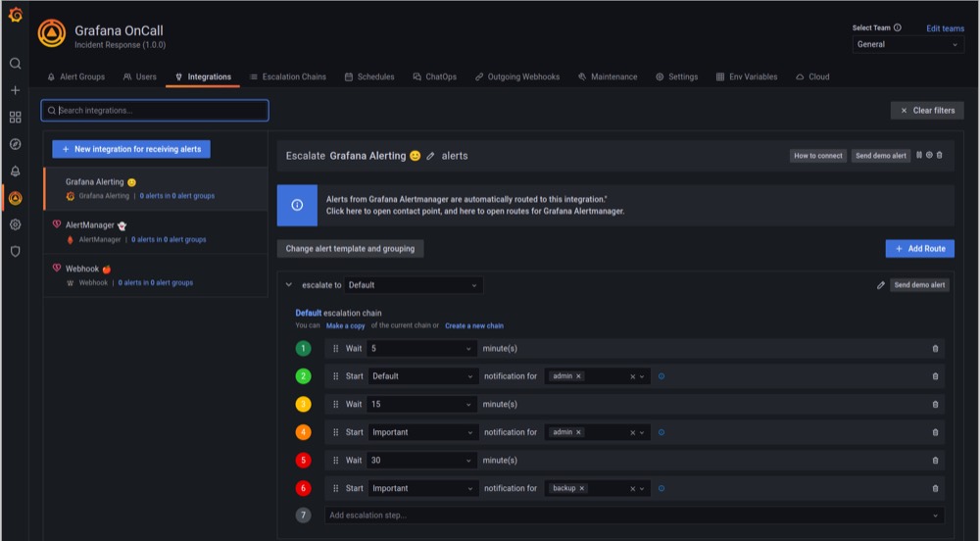Open integration settings gear icon in header
This screenshot has height=541, width=980.
tap(929, 155)
